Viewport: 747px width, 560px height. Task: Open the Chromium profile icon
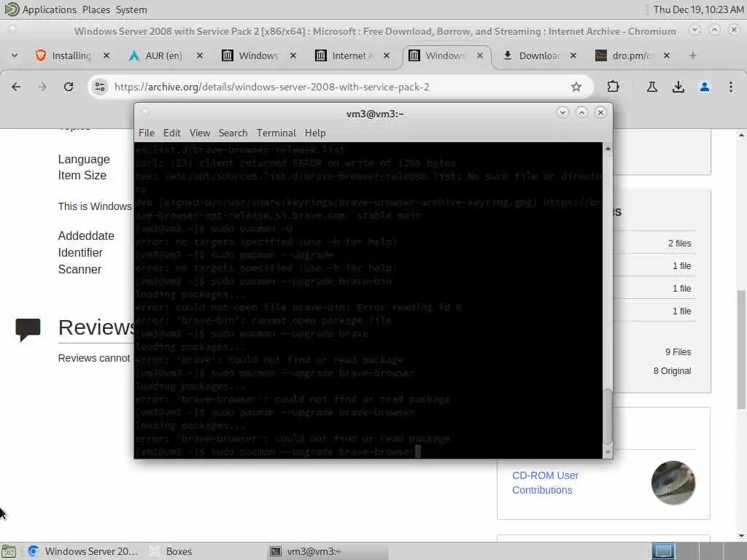705,87
